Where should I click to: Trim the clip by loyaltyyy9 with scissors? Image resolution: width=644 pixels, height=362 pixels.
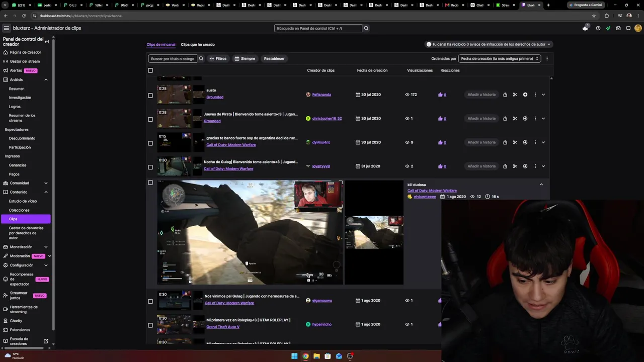pyautogui.click(x=515, y=166)
